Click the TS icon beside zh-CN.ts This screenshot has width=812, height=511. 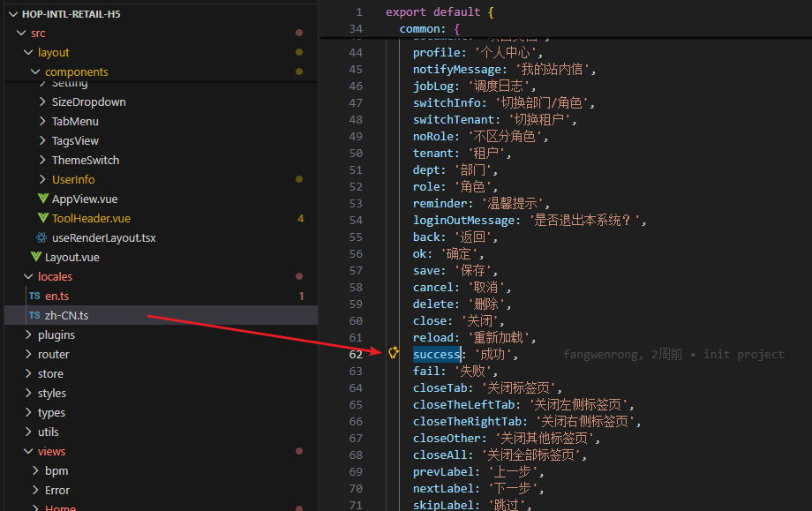[x=34, y=316]
